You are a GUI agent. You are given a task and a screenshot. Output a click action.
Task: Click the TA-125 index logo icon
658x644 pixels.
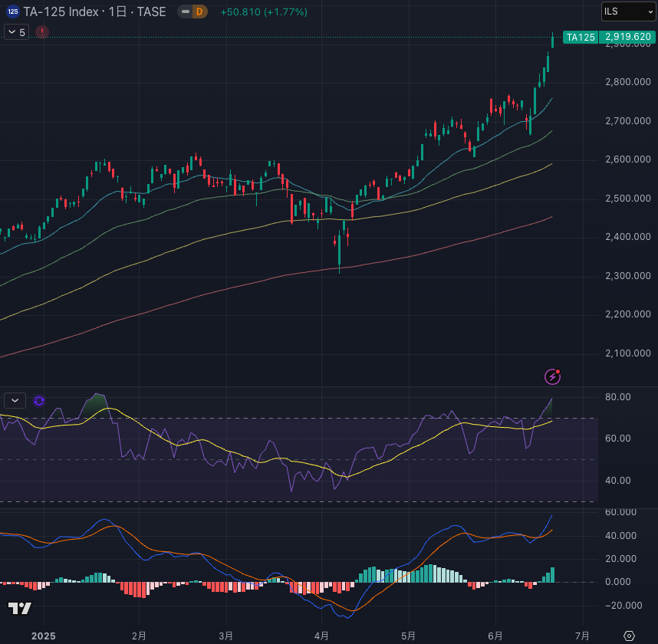coord(13,11)
